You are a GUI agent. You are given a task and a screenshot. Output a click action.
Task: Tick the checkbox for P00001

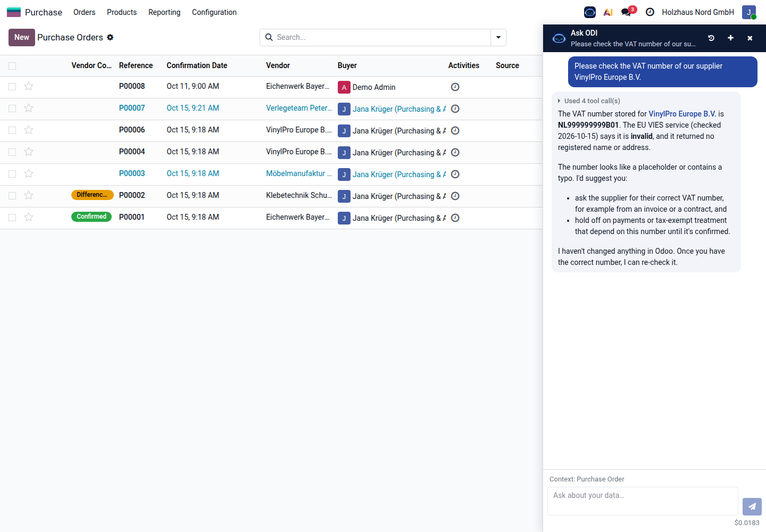click(12, 218)
